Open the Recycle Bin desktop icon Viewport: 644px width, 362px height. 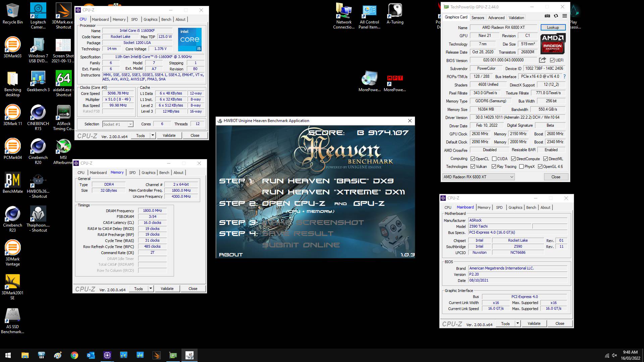click(12, 14)
